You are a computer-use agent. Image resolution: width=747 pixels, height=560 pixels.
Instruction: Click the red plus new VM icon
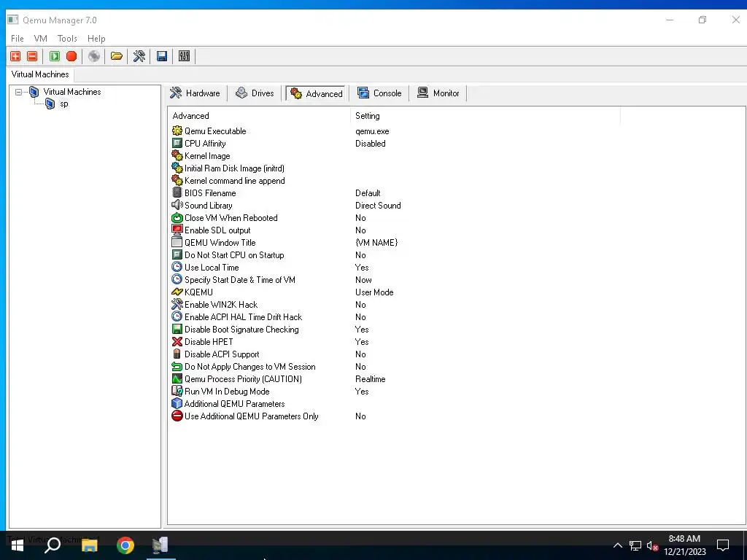15,56
